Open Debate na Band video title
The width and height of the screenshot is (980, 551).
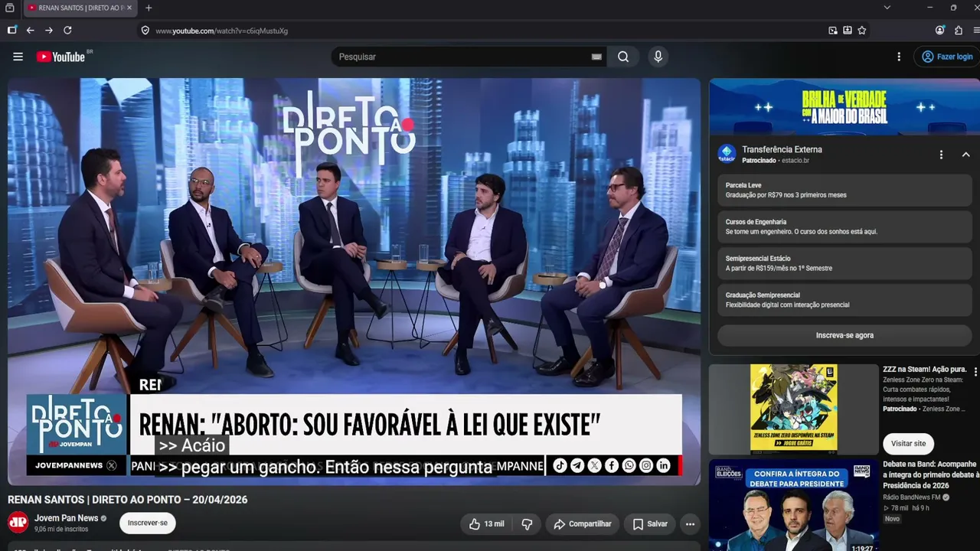(x=931, y=474)
